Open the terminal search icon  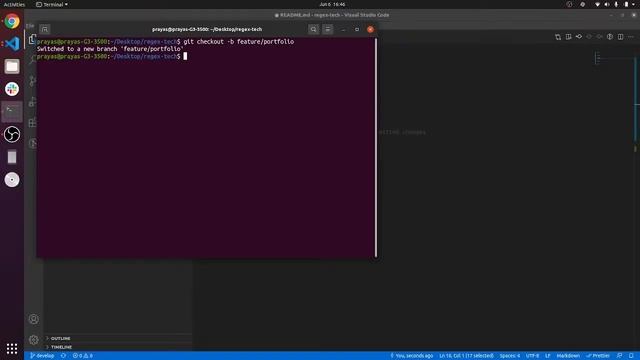(x=313, y=29)
